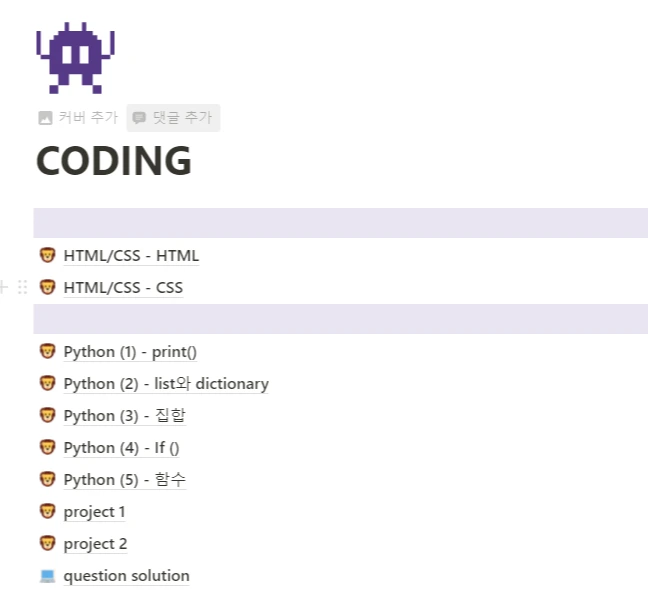Click the laptop icon beside question solution
The width and height of the screenshot is (648, 590).
click(x=47, y=576)
